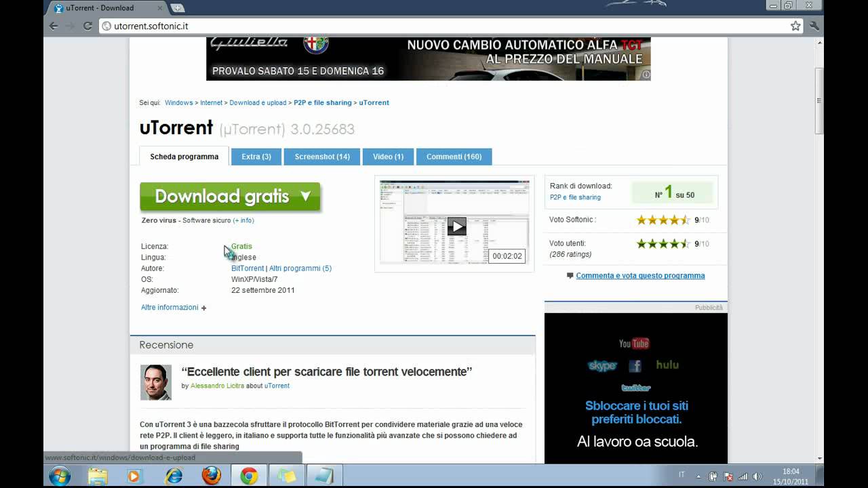Screen dimensions: 868x488
Task: Open the Video (1) tab
Action: click(388, 157)
